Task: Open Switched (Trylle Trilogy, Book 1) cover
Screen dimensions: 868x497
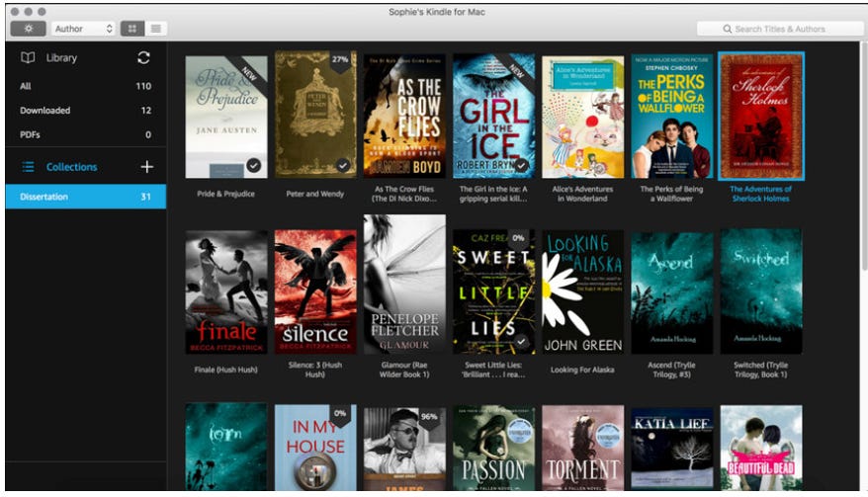Action: click(761, 291)
